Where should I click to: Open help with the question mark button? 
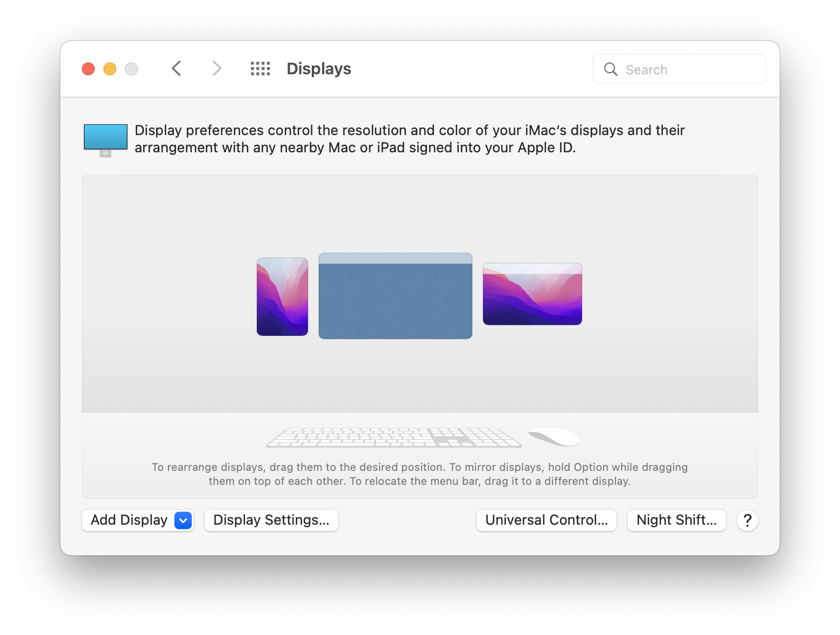click(747, 520)
